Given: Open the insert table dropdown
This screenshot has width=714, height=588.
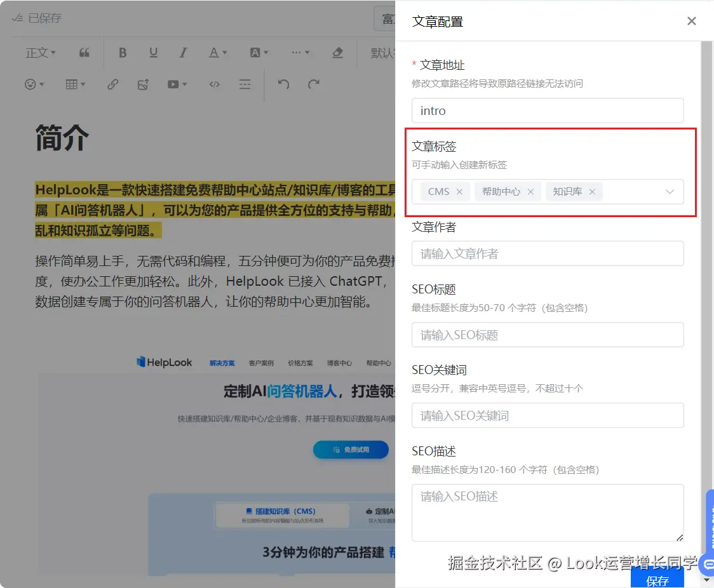Looking at the screenshot, I should point(76,84).
